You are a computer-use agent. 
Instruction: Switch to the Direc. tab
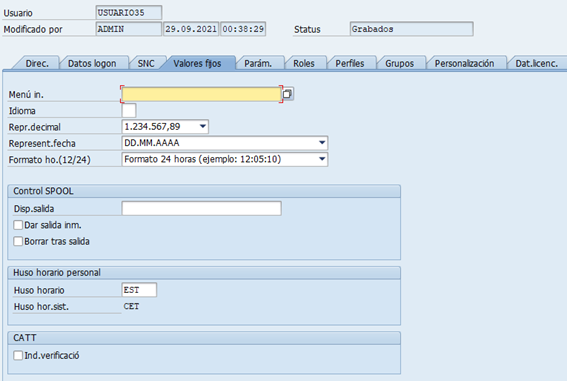click(37, 63)
